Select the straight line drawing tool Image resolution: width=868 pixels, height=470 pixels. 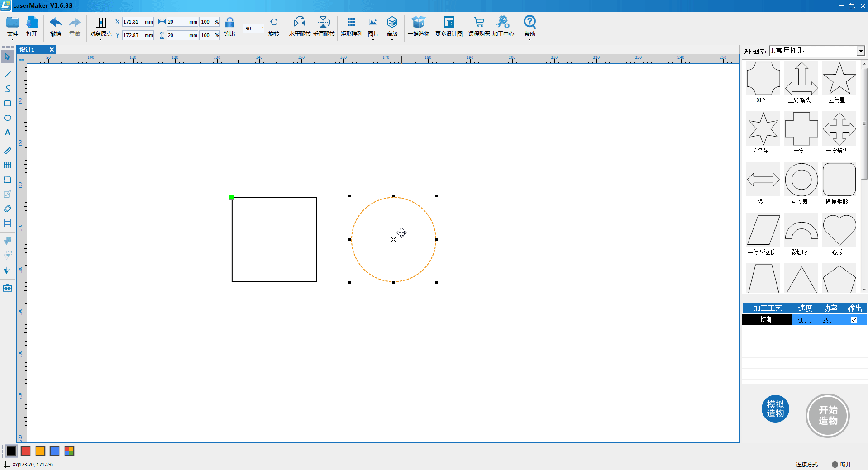[8, 74]
